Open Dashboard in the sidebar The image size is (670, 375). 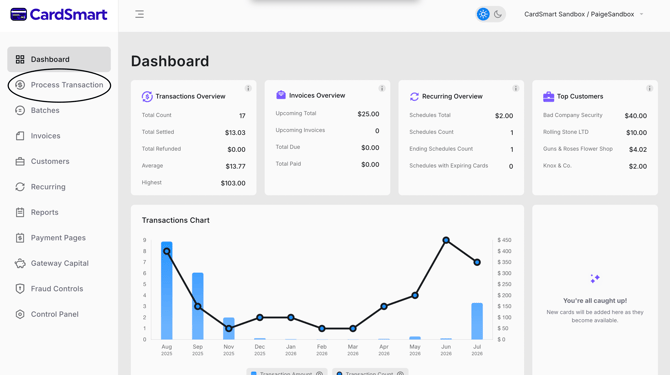tap(59, 59)
